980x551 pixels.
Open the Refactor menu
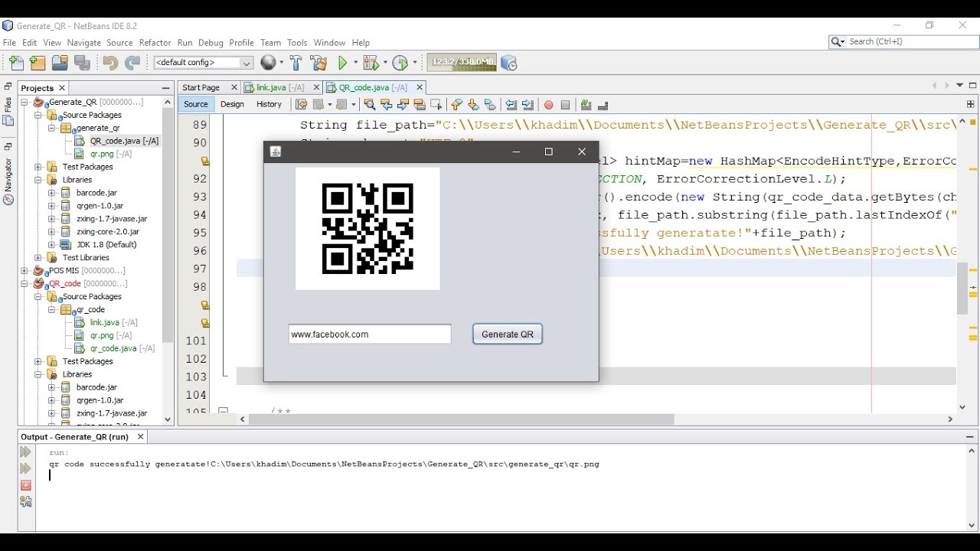(155, 43)
